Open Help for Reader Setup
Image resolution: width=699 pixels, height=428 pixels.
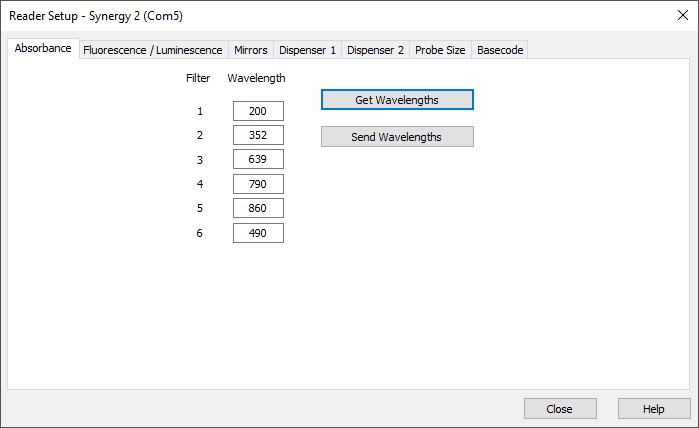click(x=654, y=409)
